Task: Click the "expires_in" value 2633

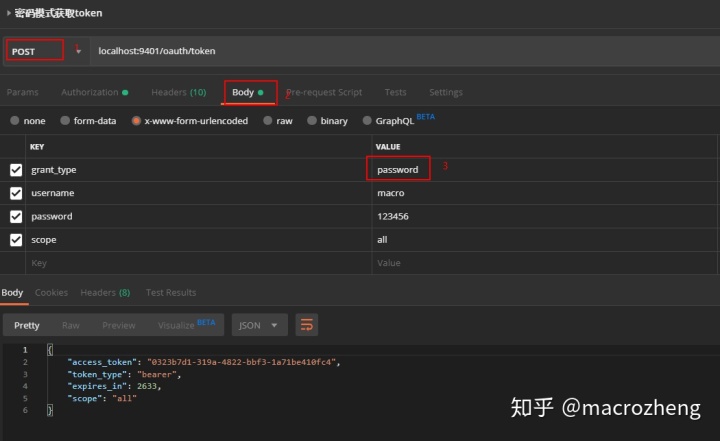Action: tap(147, 386)
